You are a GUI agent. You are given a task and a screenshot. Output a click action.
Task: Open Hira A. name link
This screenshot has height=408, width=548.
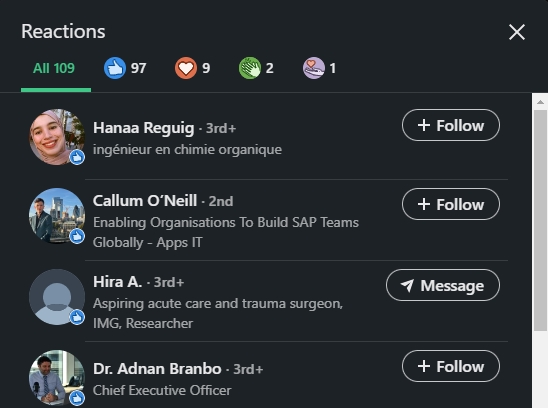[117, 282]
